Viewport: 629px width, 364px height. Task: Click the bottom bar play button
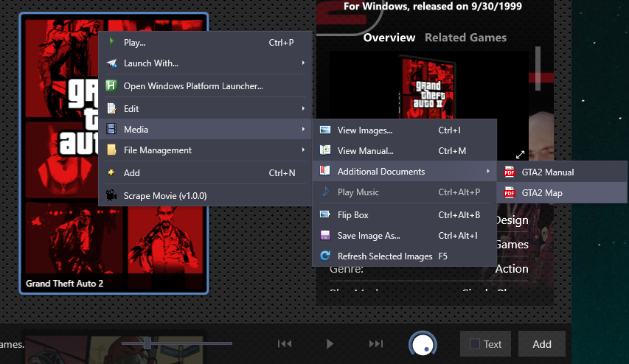click(330, 343)
